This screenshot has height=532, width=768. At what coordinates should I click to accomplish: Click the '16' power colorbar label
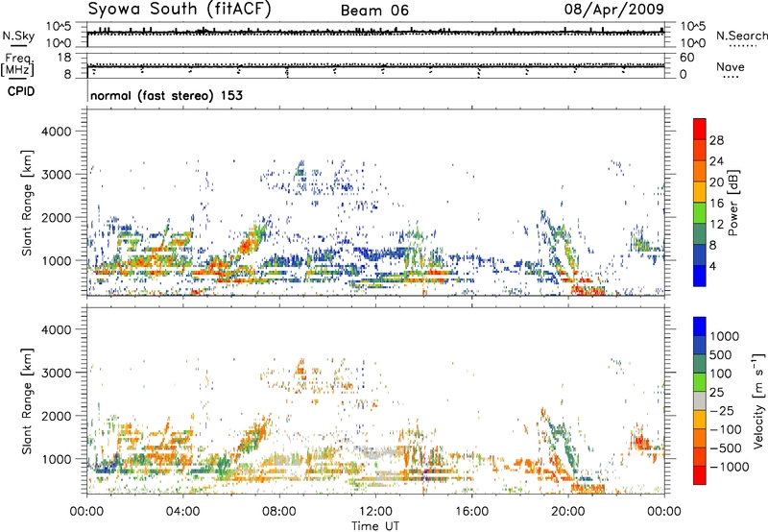point(716,204)
